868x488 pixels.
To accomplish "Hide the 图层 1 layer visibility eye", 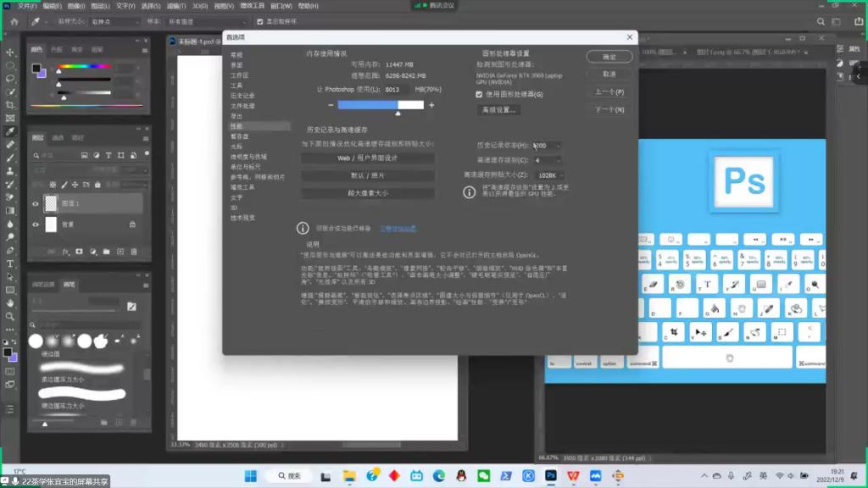I will pos(36,203).
